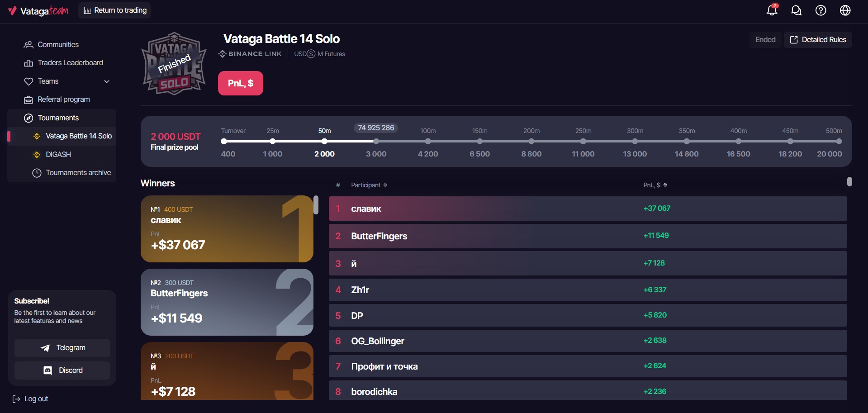
Task: Select DIGASH tournament in sidebar
Action: click(58, 155)
